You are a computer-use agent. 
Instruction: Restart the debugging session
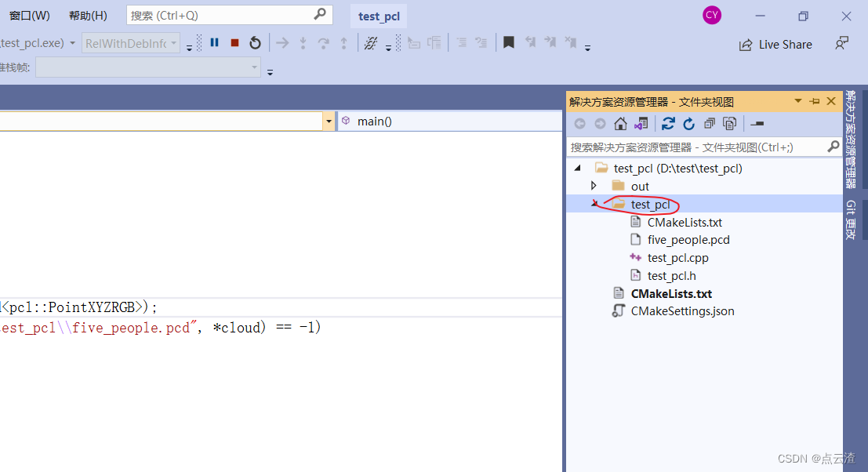coord(255,42)
